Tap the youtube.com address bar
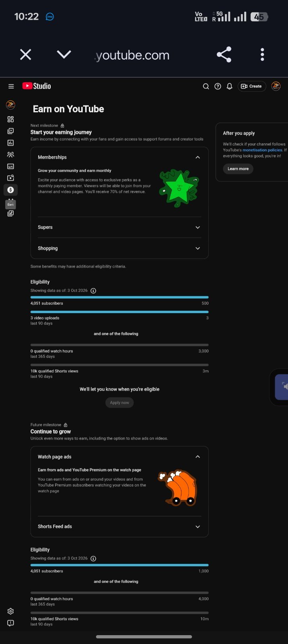 click(132, 55)
